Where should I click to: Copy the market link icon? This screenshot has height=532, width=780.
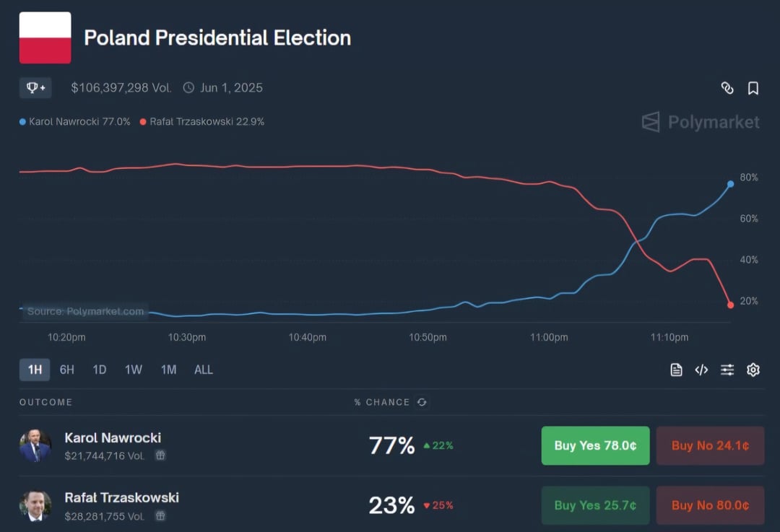pos(727,87)
